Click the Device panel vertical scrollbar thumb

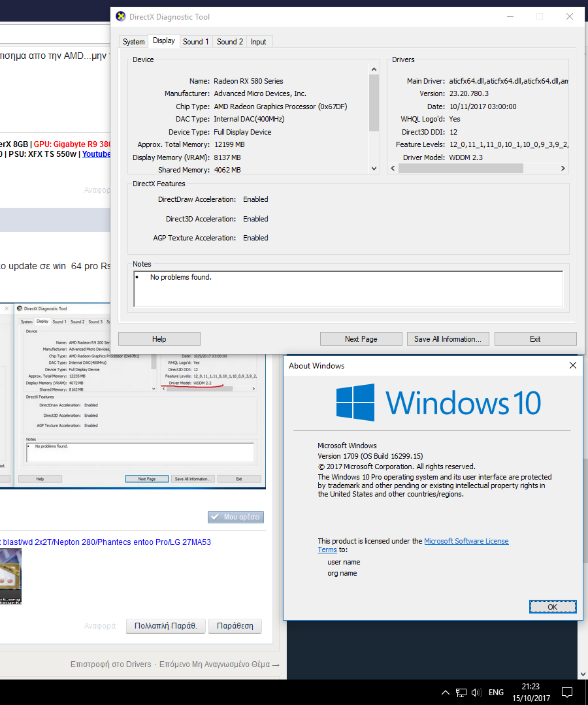point(374,103)
